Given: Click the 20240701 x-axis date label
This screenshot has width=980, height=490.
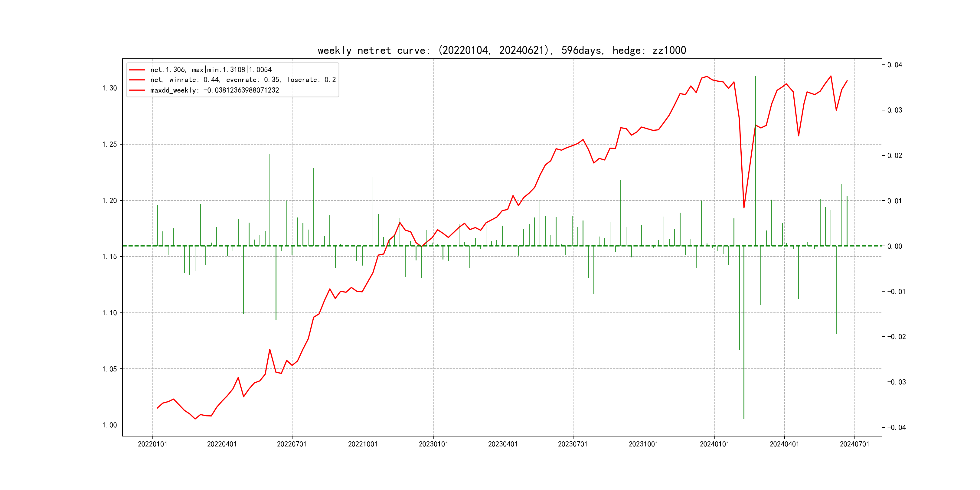Looking at the screenshot, I should tap(854, 444).
